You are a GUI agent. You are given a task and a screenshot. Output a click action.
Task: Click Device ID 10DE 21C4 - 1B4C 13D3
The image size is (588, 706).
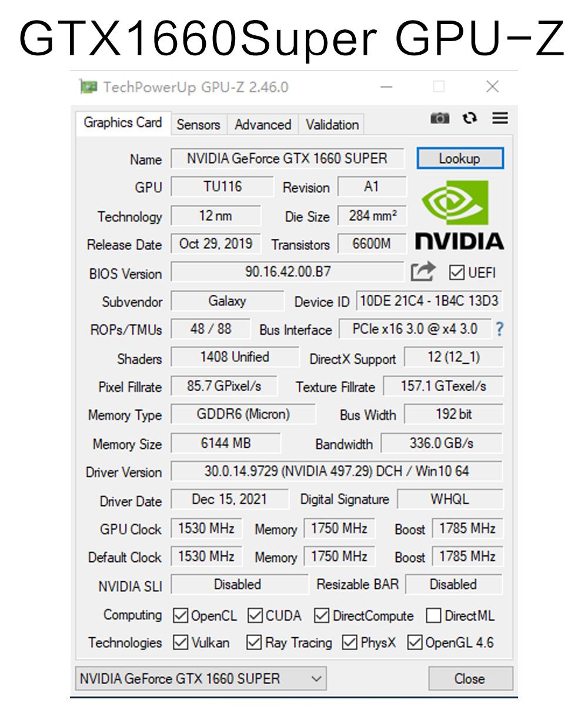[x=429, y=301]
